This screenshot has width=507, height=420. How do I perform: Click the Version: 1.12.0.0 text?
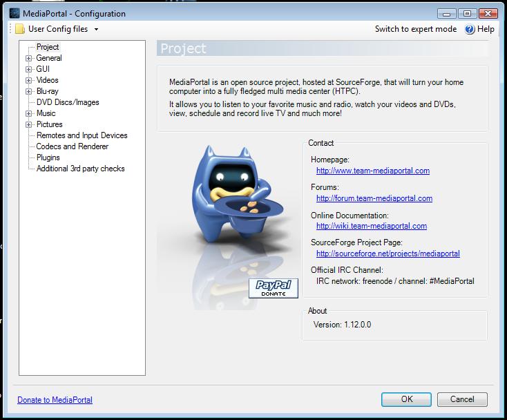pos(342,325)
